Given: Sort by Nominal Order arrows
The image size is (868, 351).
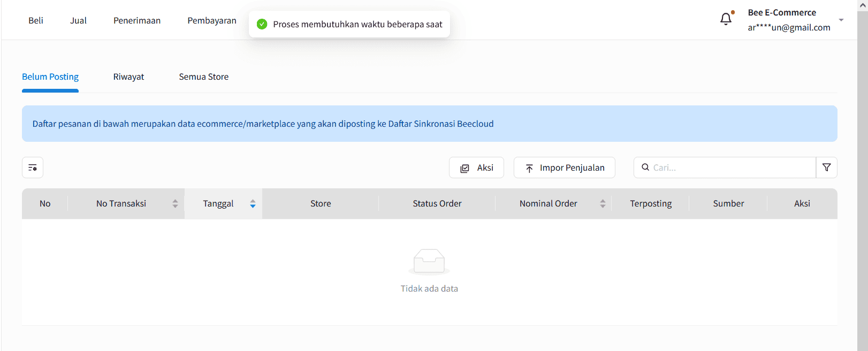Looking at the screenshot, I should (603, 204).
